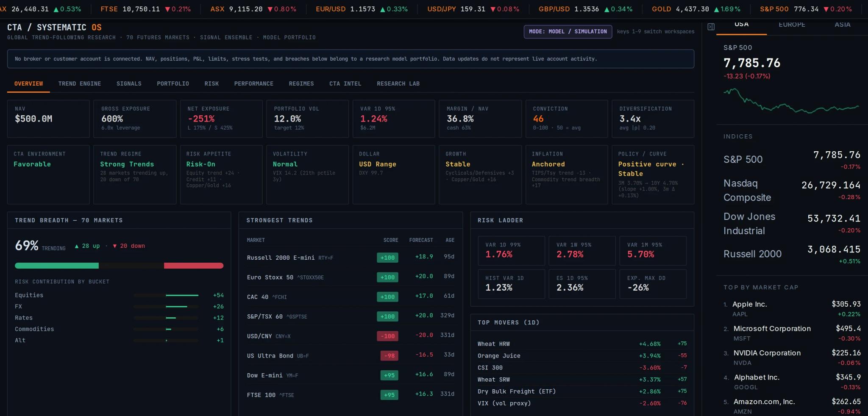Image resolution: width=868 pixels, height=416 pixels.
Task: Open the Dollar USD Range card
Action: tap(394, 175)
